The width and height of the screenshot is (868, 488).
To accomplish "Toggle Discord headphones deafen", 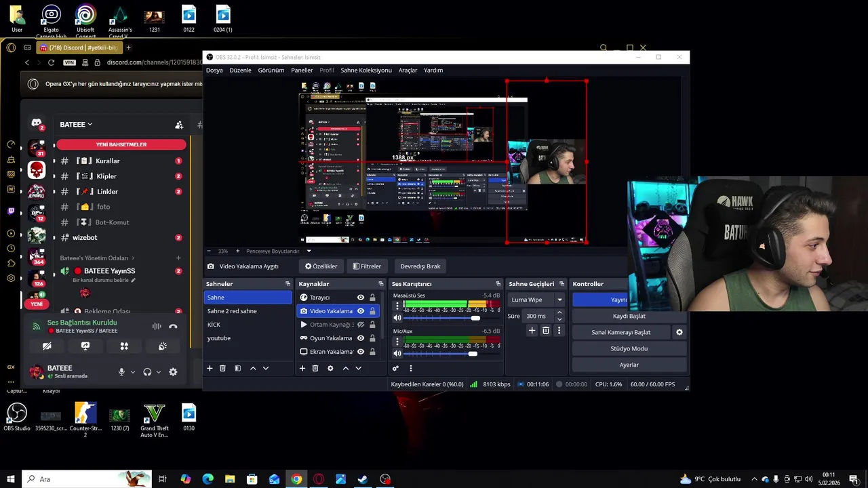I will tap(147, 371).
